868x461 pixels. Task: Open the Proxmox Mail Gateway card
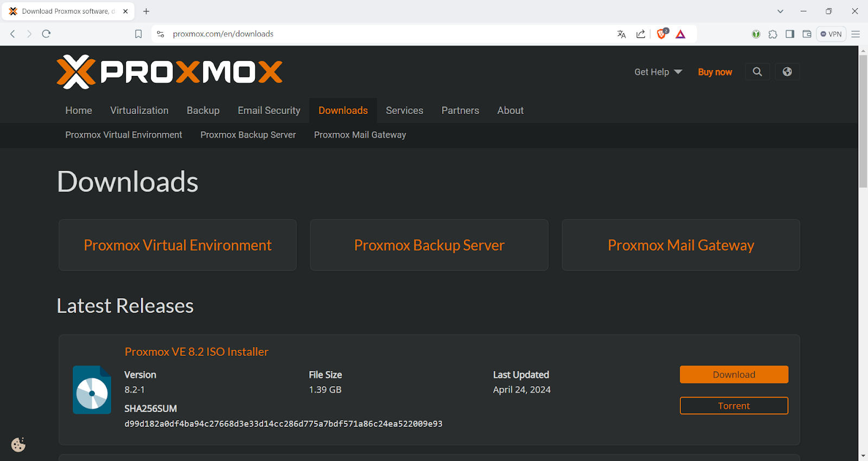[681, 245]
